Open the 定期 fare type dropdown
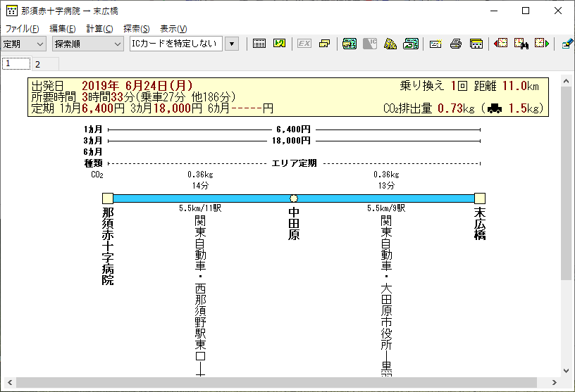The width and height of the screenshot is (575, 392). pos(23,44)
